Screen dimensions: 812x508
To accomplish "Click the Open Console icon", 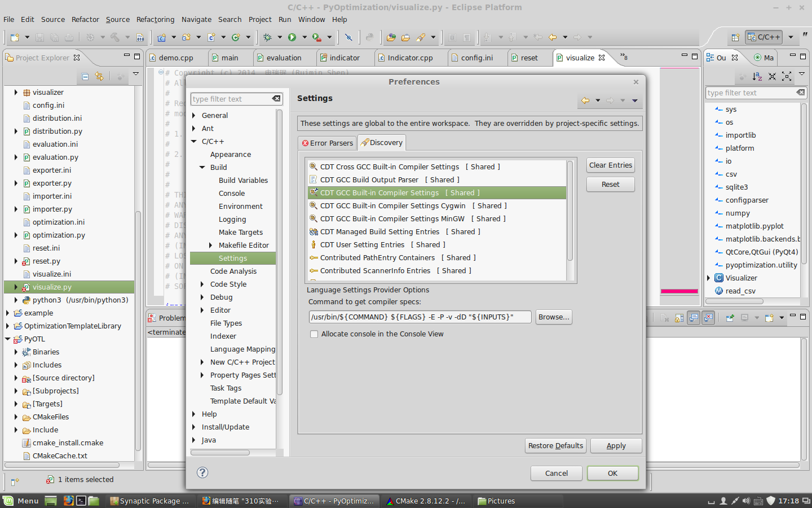I will point(769,318).
